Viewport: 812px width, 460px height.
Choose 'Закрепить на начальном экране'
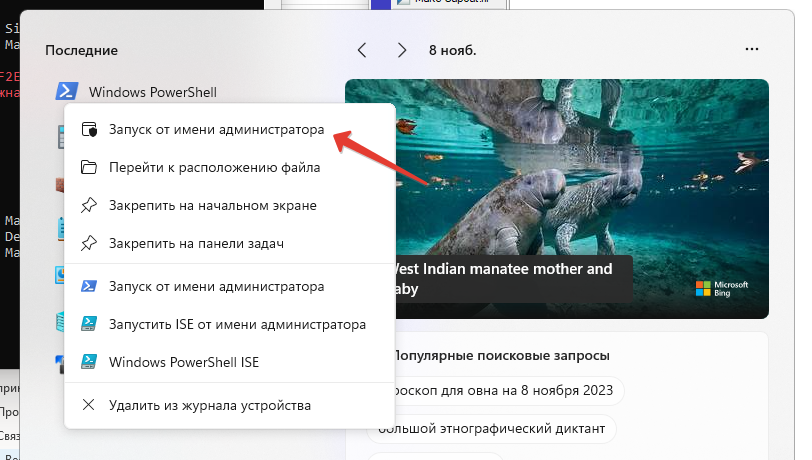(x=229, y=205)
